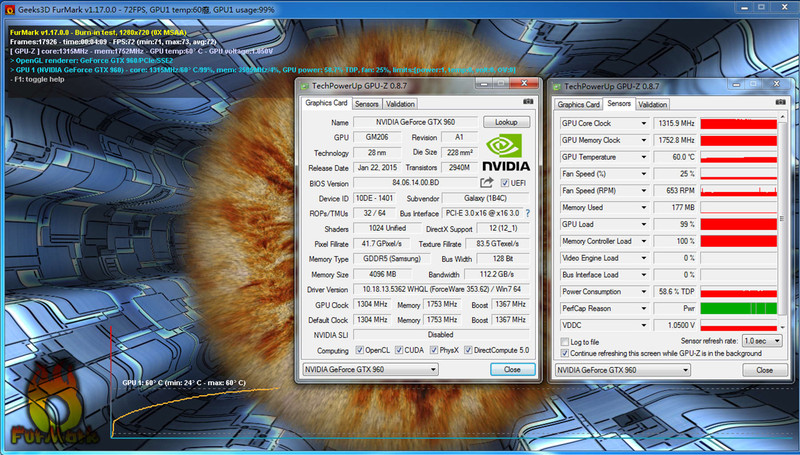Uncheck Continue refreshing in background
Screen dimensions: 800x455
coord(565,352)
